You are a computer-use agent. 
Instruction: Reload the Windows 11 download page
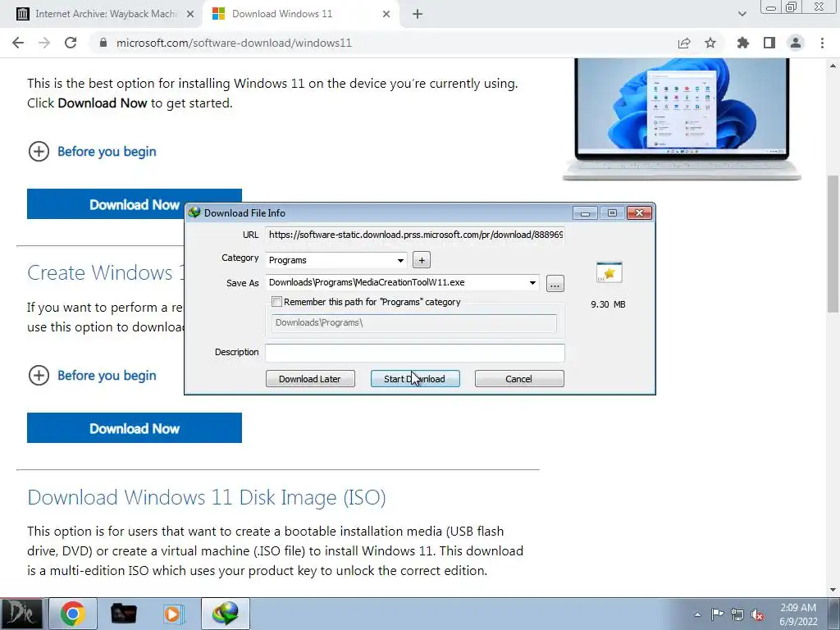pyautogui.click(x=71, y=43)
